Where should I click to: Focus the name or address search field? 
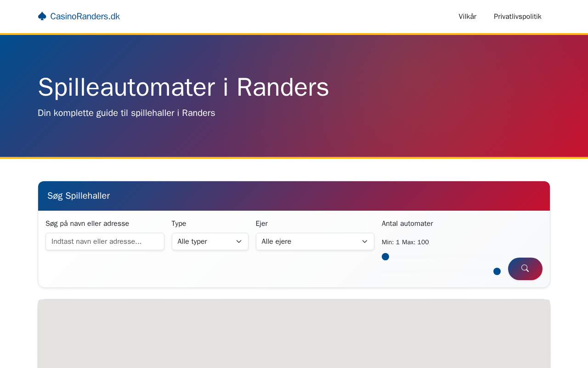105,241
